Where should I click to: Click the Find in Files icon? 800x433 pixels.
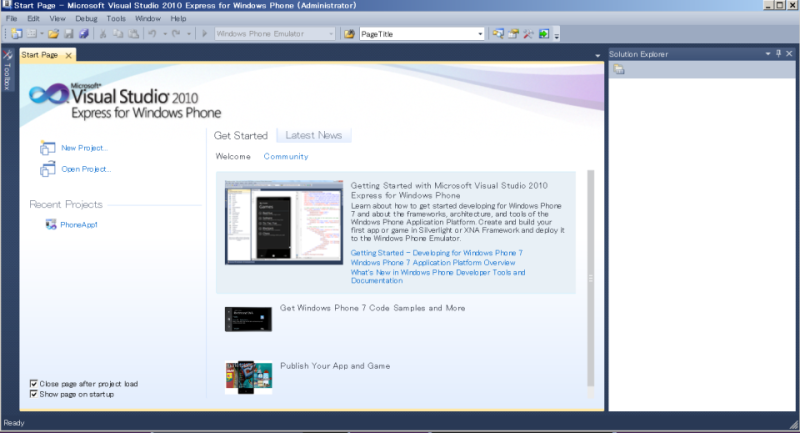[x=349, y=34]
